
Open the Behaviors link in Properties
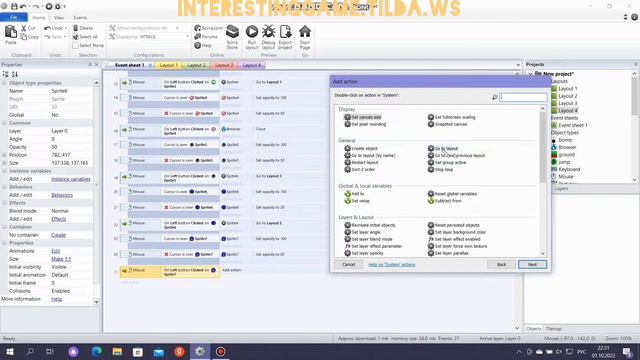(62, 195)
